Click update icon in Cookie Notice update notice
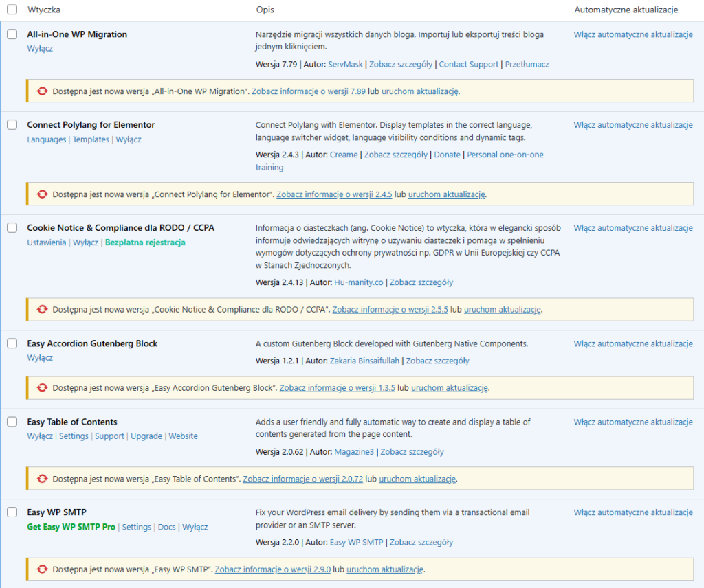 (x=43, y=310)
